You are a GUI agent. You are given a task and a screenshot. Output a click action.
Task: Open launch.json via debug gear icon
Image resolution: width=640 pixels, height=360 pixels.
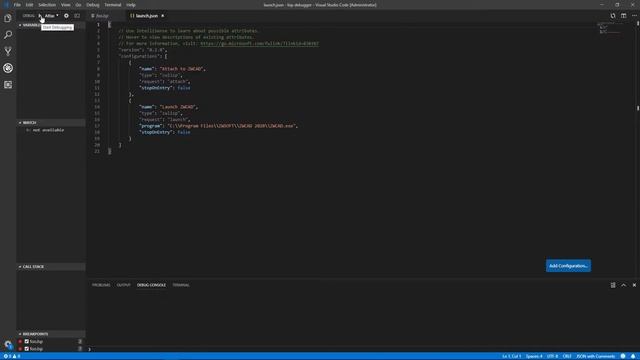coord(66,16)
